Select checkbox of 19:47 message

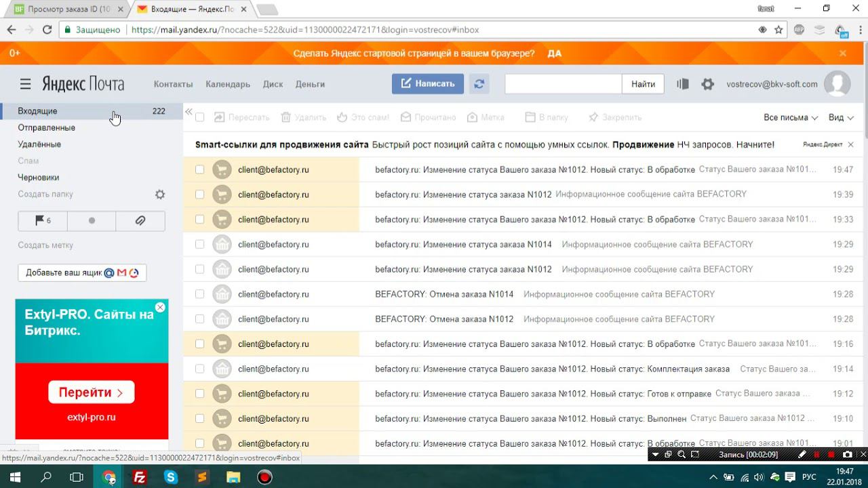(199, 169)
